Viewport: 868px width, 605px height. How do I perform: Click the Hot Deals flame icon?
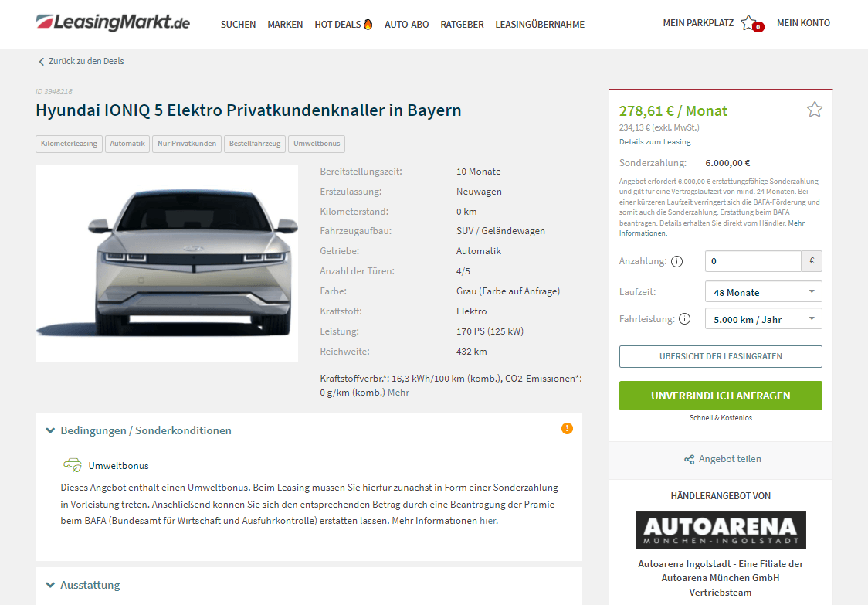point(368,24)
